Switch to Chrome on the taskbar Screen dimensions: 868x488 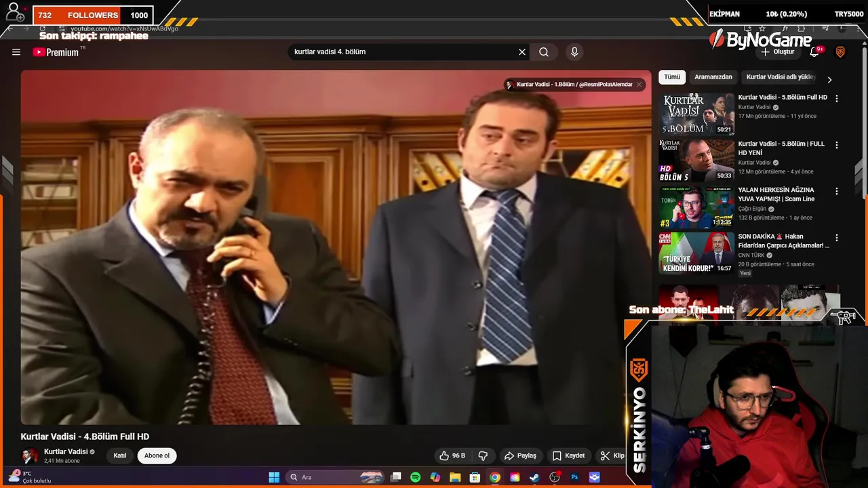click(495, 477)
